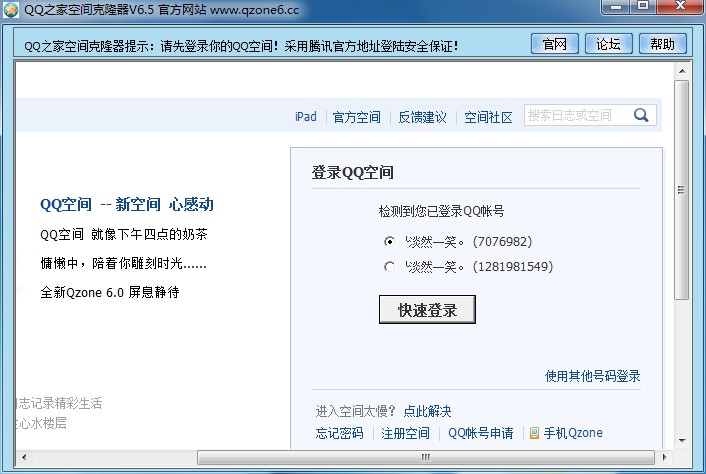Image resolution: width=706 pixels, height=474 pixels.
Task: Close the QQ之家空间克隆器 window
Action: [680, 7]
